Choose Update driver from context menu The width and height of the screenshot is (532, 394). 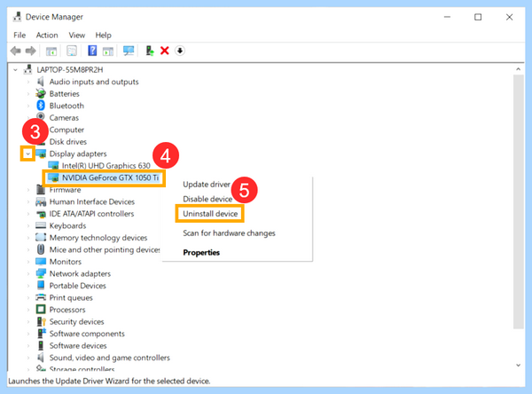point(207,184)
